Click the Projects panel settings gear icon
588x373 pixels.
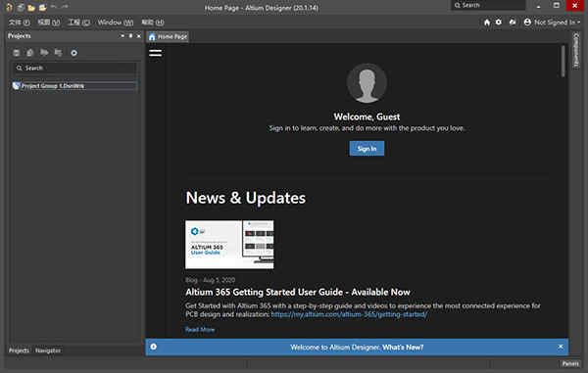(73, 53)
